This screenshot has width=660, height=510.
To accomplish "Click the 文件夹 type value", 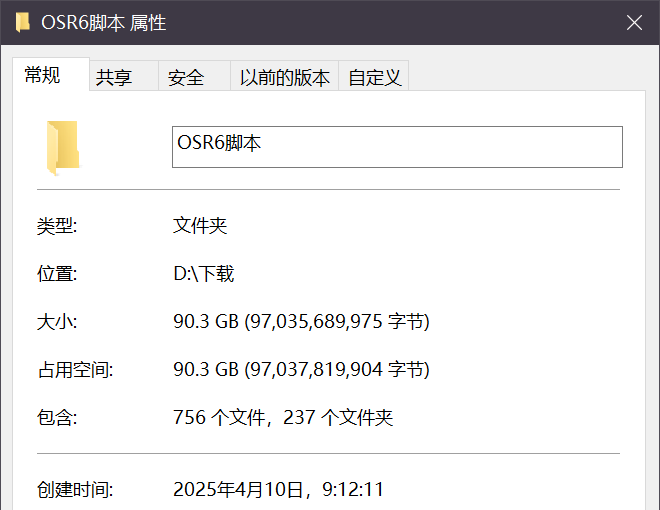I will [200, 226].
